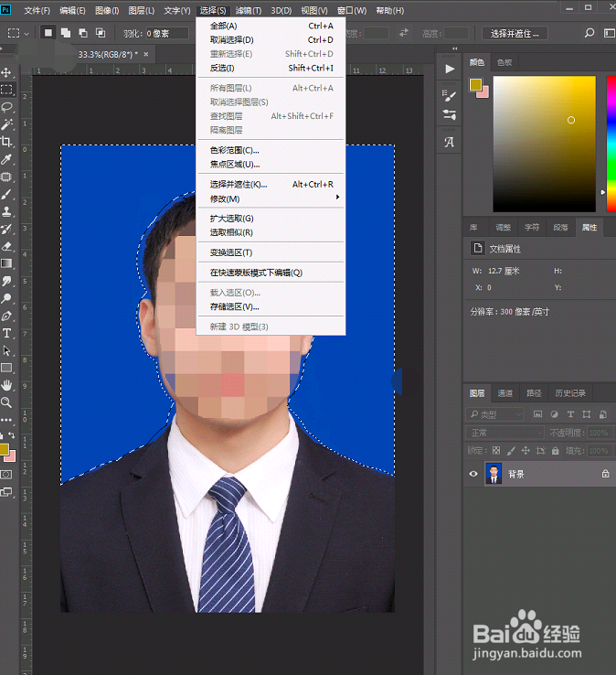Select the Zoom tool
The width and height of the screenshot is (616, 675).
(x=6, y=402)
